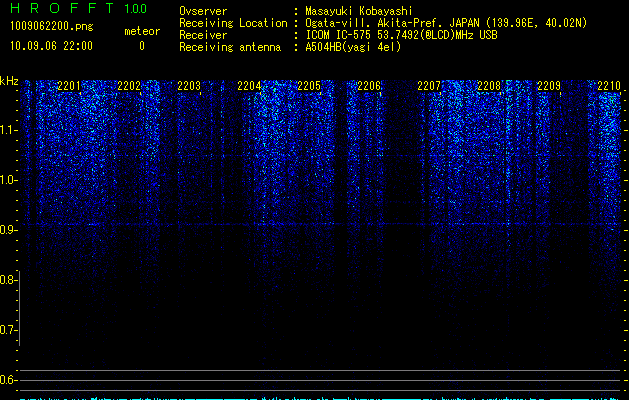Click the ICOM IC-575 53.7492 MHz receiver text
The height and width of the screenshot is (400, 629).
point(401,35)
